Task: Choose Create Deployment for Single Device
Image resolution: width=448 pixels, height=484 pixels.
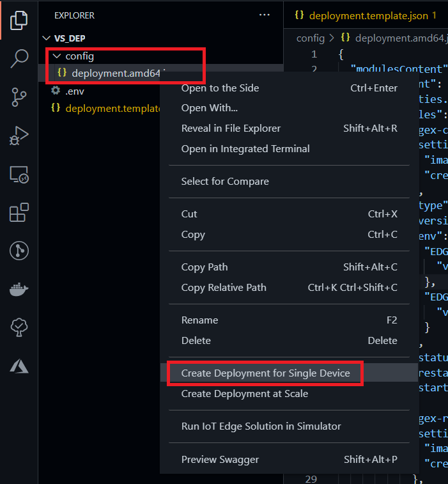Action: pos(265,373)
